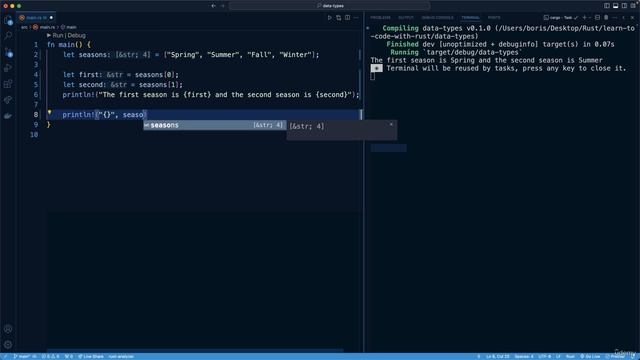The height and width of the screenshot is (360, 640).
Task: Toggle the primary side bar layout icon
Action: pyautogui.click(x=607, y=6)
